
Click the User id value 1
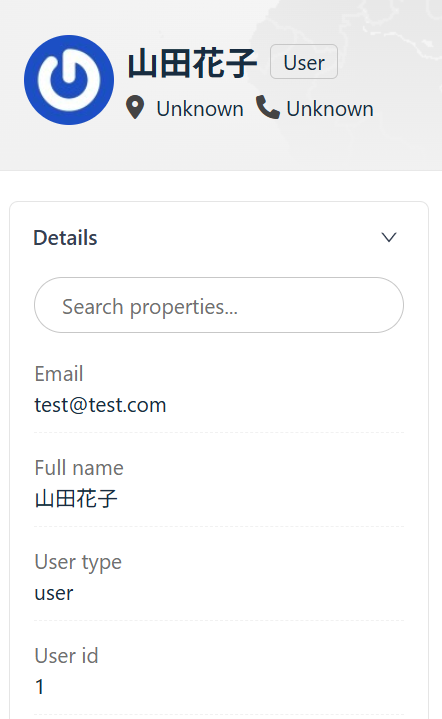click(40, 687)
